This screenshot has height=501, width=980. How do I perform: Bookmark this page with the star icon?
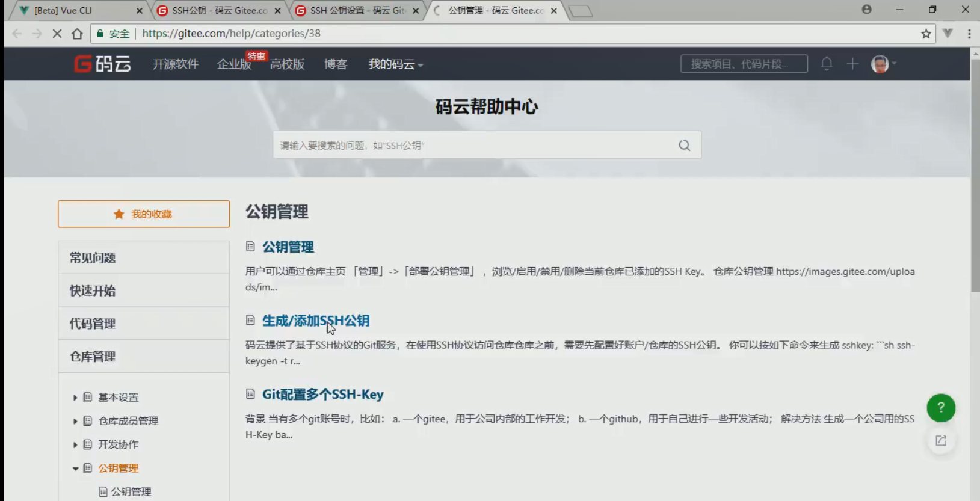pyautogui.click(x=926, y=34)
